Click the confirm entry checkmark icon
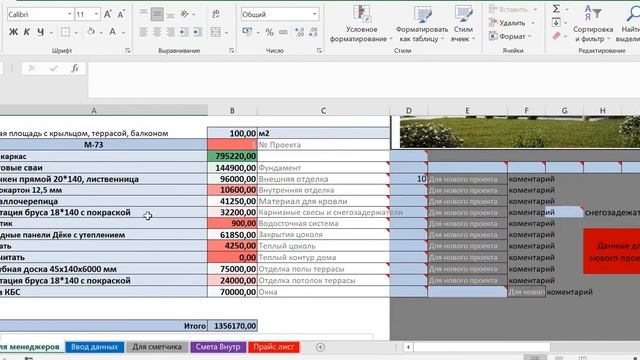The width and height of the screenshot is (640, 360). tap(53, 69)
